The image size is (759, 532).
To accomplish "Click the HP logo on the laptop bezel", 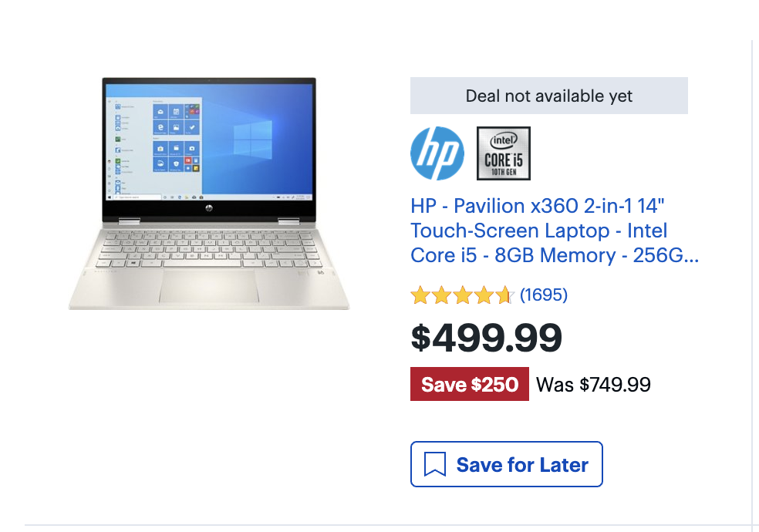I will [211, 207].
